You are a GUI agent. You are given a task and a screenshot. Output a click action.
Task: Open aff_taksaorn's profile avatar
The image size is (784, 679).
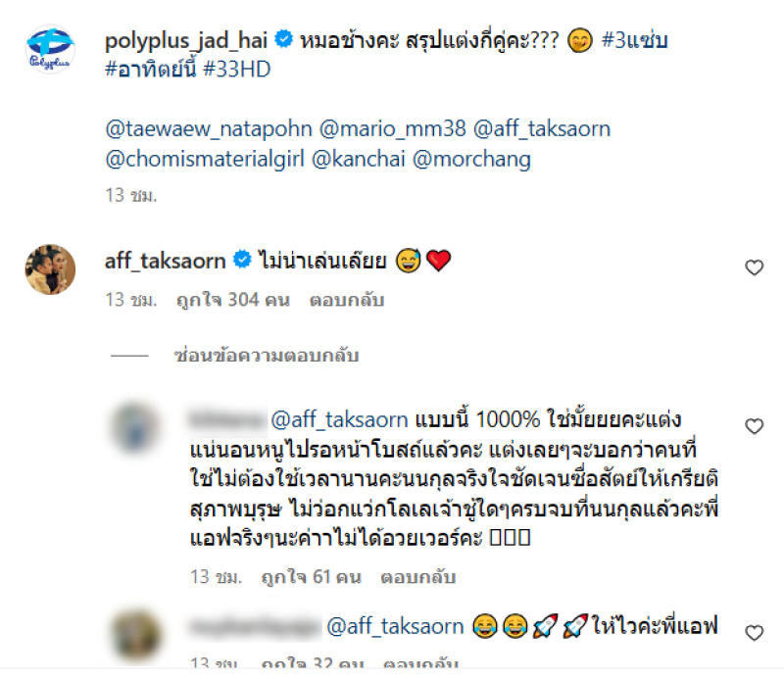[x=50, y=269]
